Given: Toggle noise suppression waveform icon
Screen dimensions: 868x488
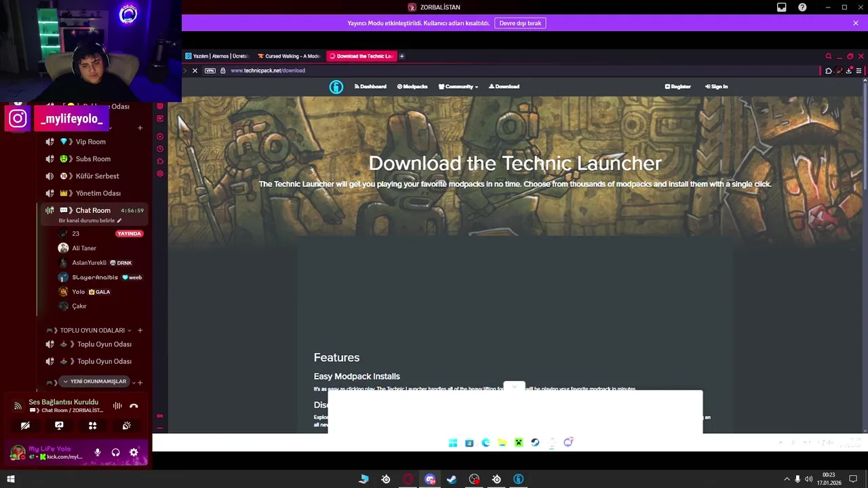Looking at the screenshot, I should tap(117, 406).
